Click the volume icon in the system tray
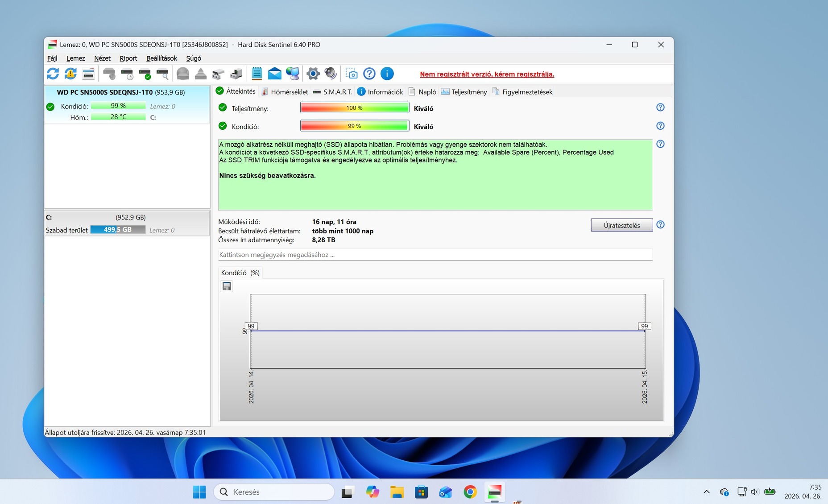 pos(755,492)
